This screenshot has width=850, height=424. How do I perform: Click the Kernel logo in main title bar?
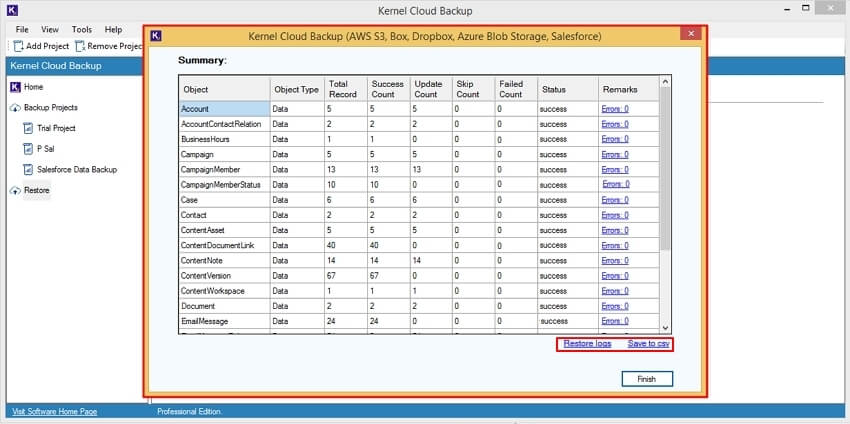12,10
